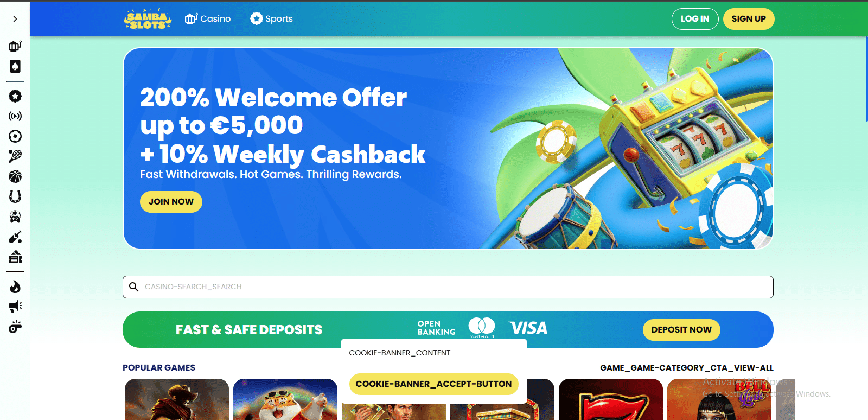
Task: Open the view-all popular games link
Action: [x=687, y=368]
